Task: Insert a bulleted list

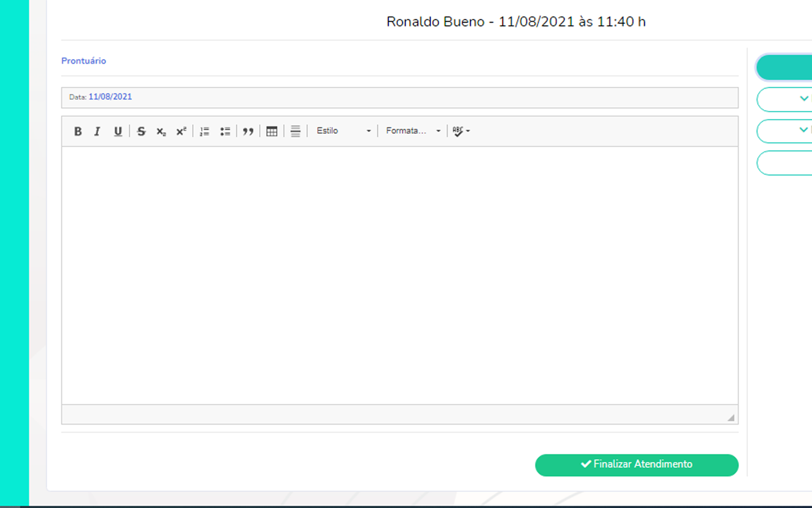Action: (225, 131)
